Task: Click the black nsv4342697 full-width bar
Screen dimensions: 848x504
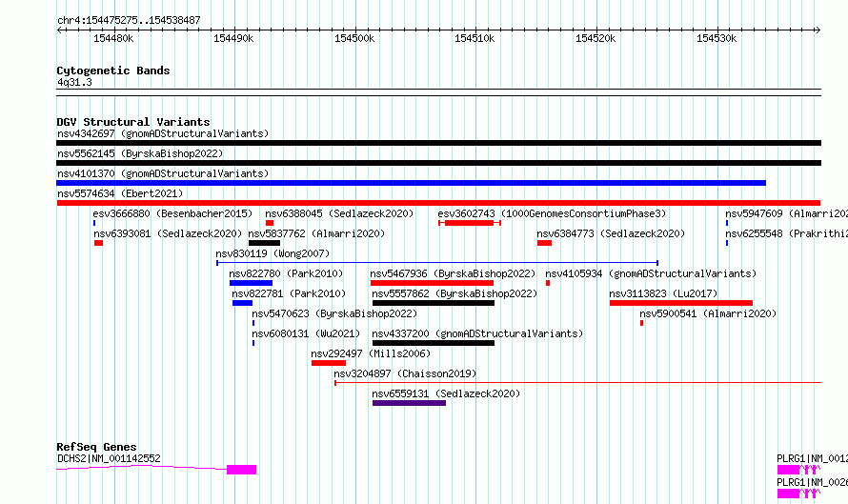Action: coord(438,143)
